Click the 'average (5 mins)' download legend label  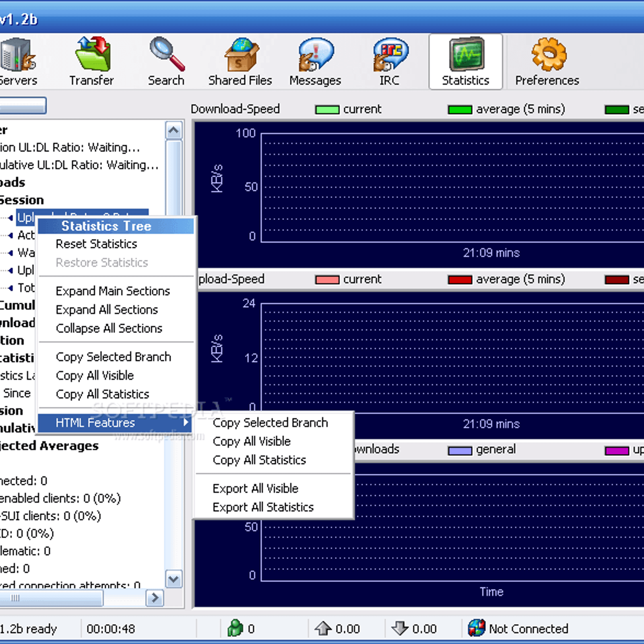(521, 109)
